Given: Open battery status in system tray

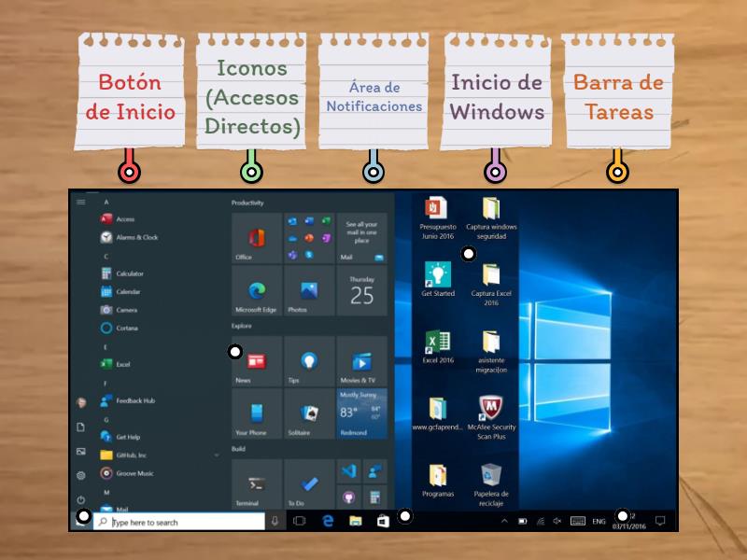Looking at the screenshot, I should [523, 521].
